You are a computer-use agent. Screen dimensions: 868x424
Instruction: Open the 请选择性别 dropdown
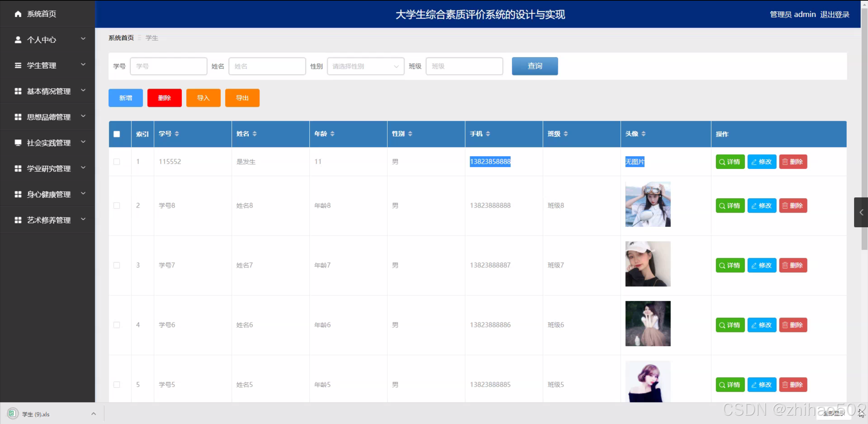pyautogui.click(x=365, y=66)
